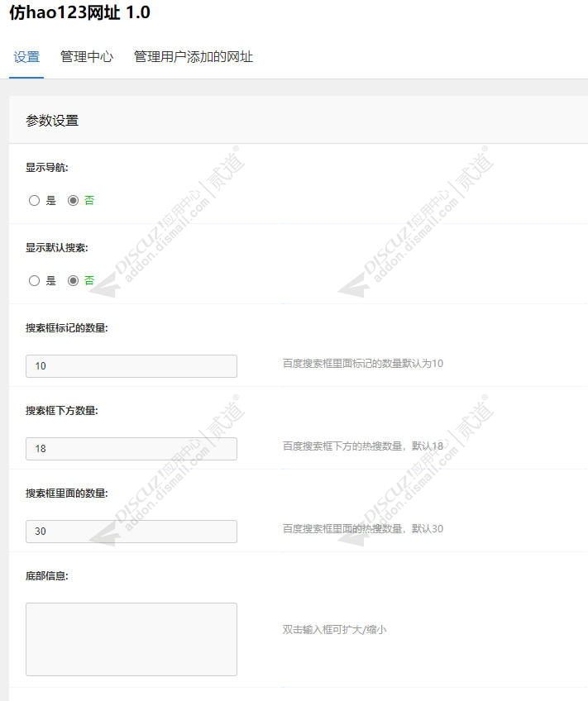Screen dimensions: 588x701
Task: Click hint 百度搜索框里面的热搜数量，默认30
Action: click(362, 529)
